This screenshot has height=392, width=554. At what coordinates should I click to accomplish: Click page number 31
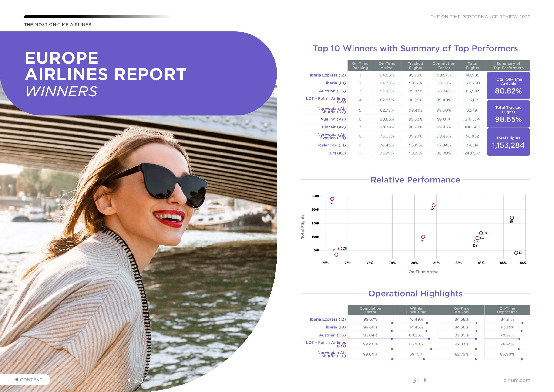click(x=415, y=380)
